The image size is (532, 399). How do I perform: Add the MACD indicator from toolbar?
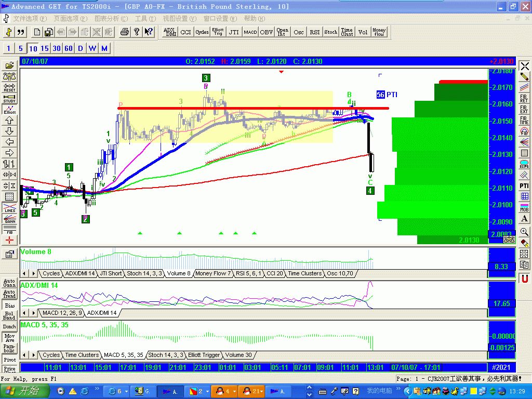pyautogui.click(x=250, y=32)
